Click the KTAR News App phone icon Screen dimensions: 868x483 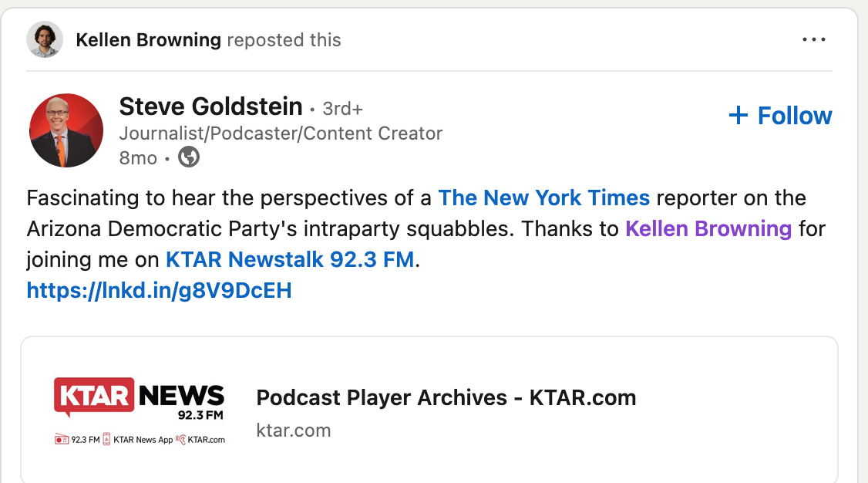click(x=107, y=440)
